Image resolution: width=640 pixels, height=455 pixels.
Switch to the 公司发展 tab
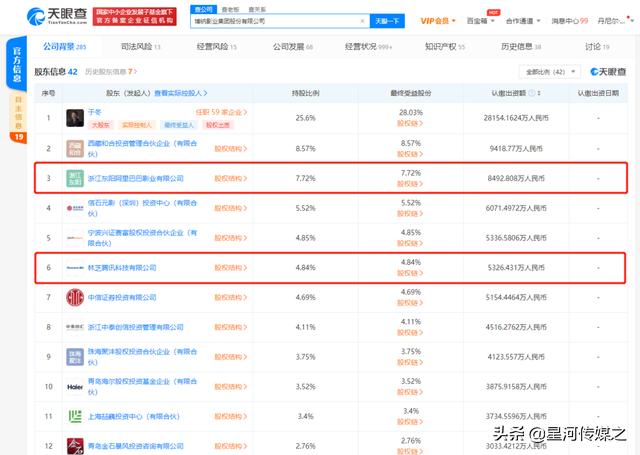[x=293, y=47]
